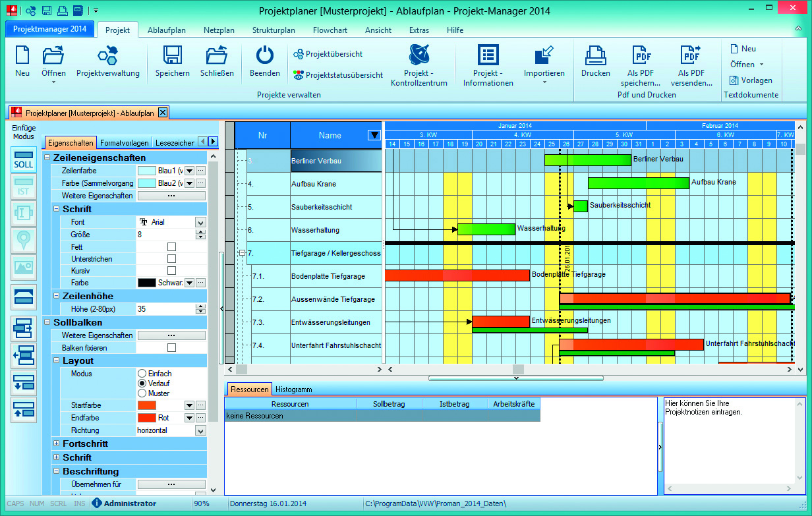The width and height of the screenshot is (812, 516).
Task: Open the Netzplan ribbon tab
Action: point(220,30)
